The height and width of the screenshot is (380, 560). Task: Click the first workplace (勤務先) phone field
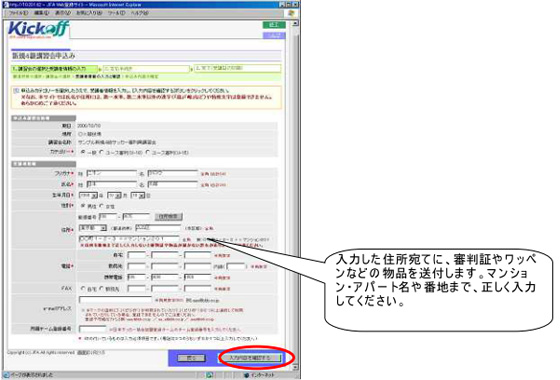click(x=136, y=266)
